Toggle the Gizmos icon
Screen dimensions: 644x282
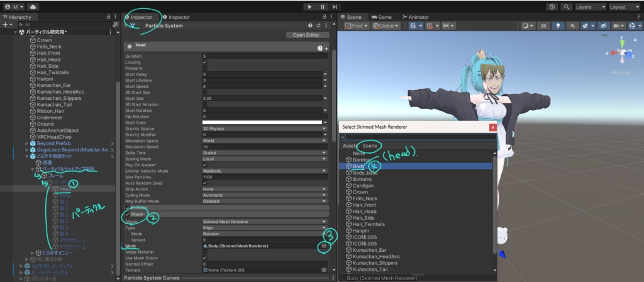634,26
